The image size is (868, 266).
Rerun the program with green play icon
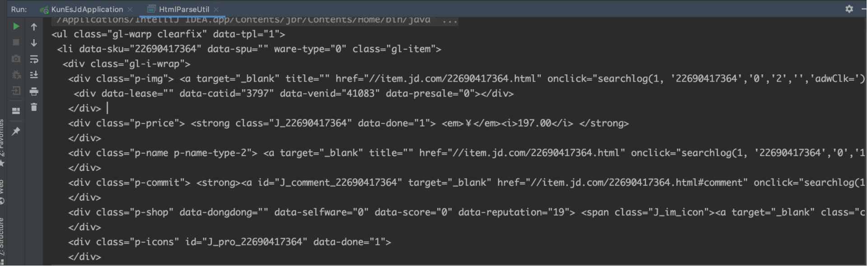[x=16, y=27]
